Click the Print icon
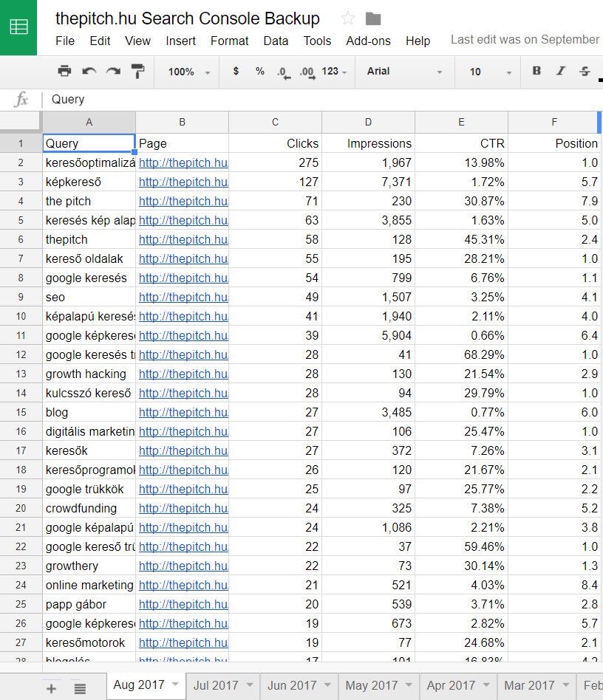 pos(64,71)
